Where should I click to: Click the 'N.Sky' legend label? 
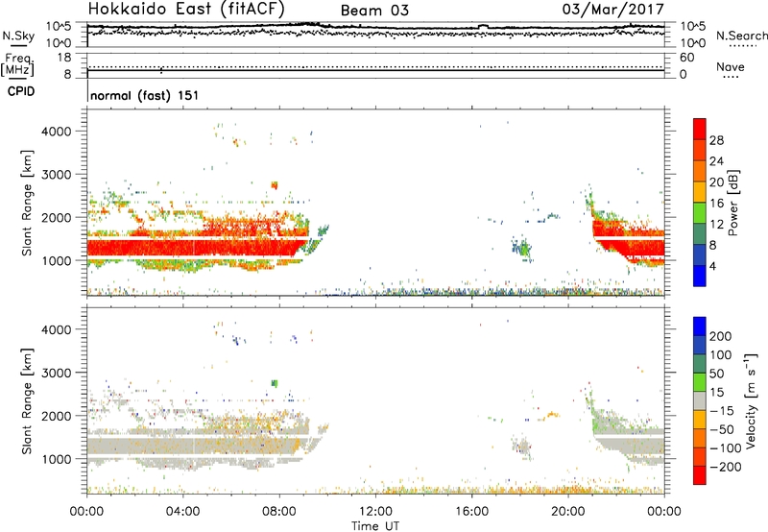coord(18,36)
